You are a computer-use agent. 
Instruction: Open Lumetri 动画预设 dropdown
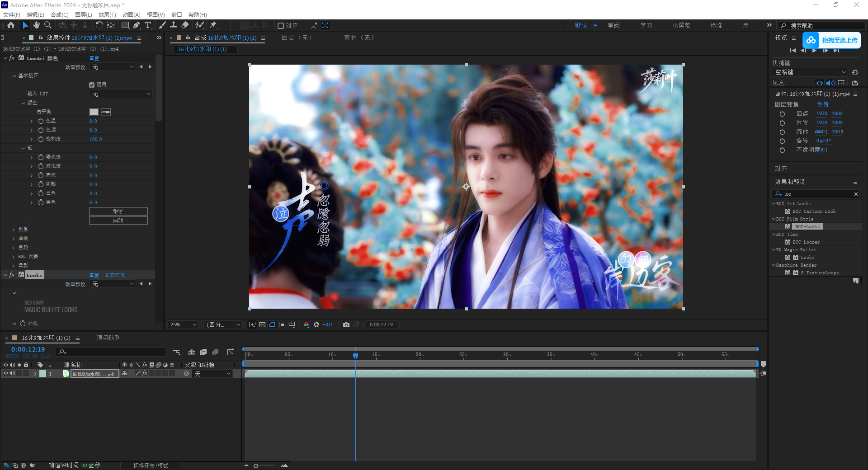point(113,67)
